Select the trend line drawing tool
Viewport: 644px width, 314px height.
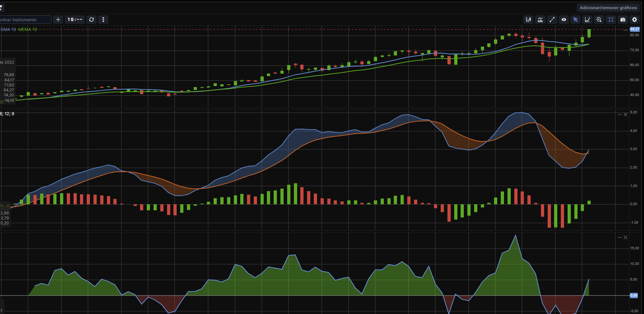coord(552,20)
